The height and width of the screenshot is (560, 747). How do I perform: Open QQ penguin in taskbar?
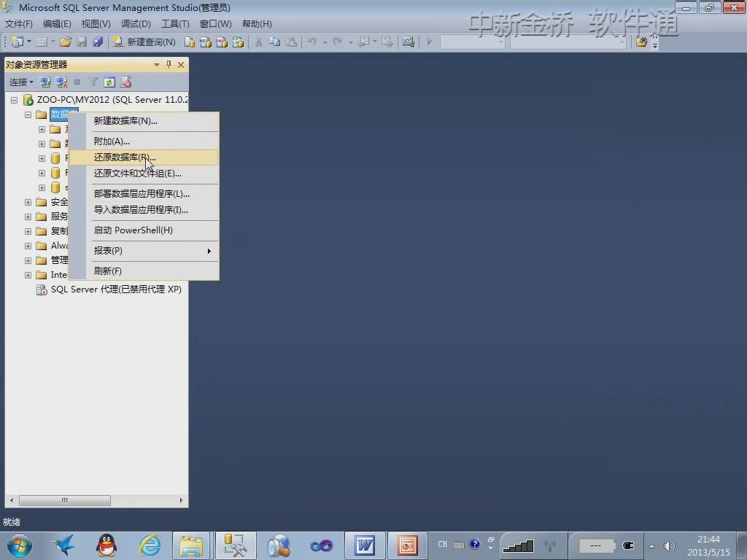click(x=107, y=545)
